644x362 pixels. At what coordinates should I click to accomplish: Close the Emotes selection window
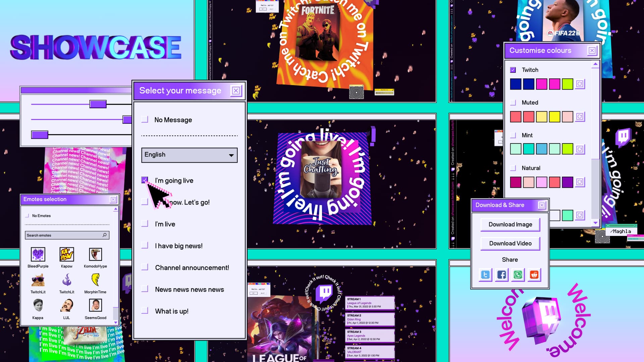pyautogui.click(x=113, y=199)
